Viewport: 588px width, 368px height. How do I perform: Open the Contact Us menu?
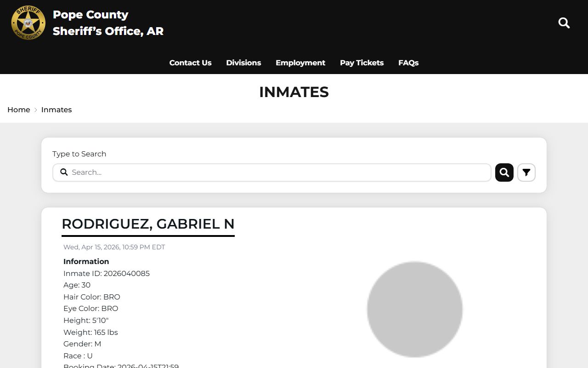(x=190, y=63)
